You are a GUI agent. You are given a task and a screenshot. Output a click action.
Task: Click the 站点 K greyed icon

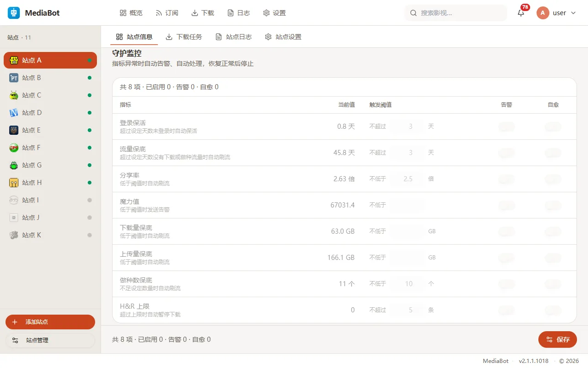(x=14, y=235)
